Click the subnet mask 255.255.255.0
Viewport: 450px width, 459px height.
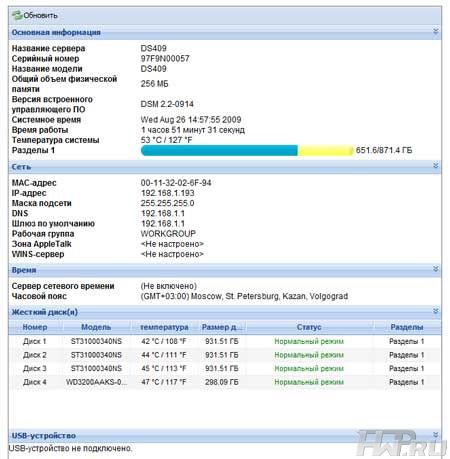pyautogui.click(x=168, y=203)
